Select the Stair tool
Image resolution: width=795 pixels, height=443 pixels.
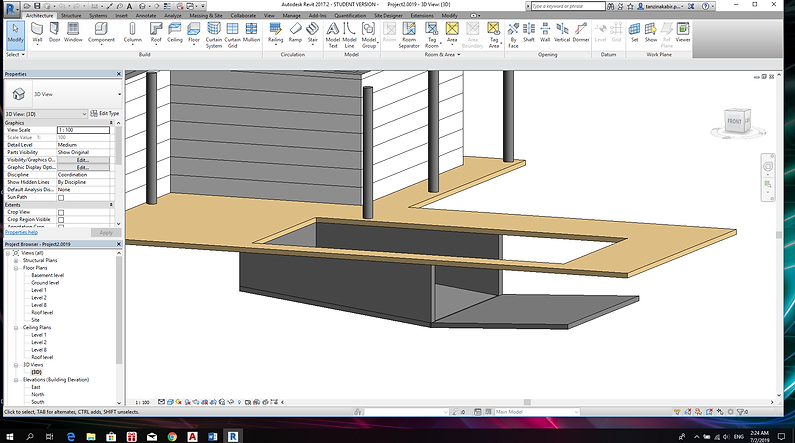click(x=313, y=33)
